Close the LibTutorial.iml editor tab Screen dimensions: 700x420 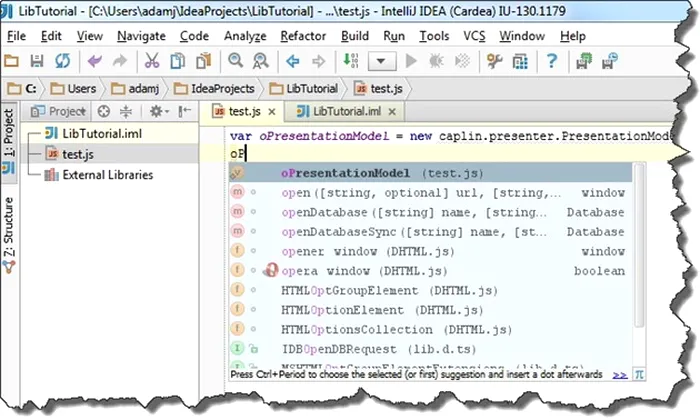click(392, 112)
